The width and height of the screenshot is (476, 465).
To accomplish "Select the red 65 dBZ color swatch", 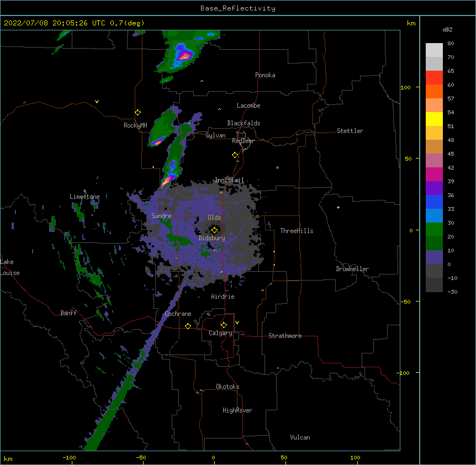I will 434,77.
